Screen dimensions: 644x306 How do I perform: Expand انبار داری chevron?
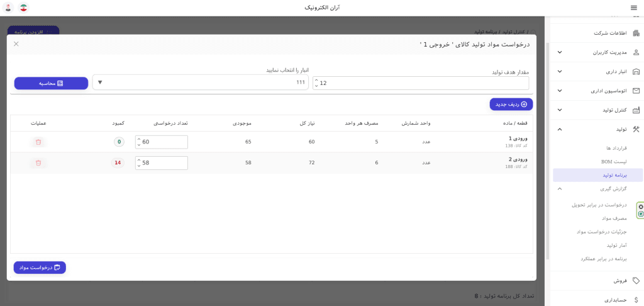559,72
